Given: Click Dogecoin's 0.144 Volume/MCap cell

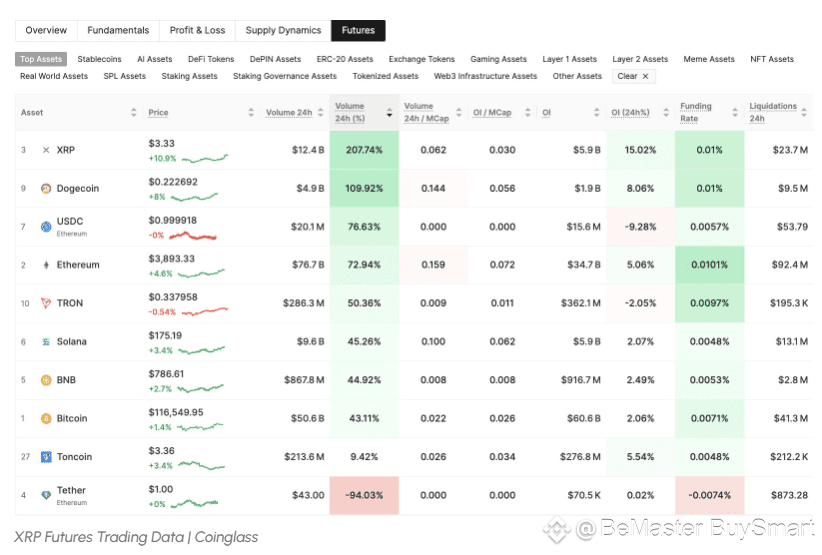Looking at the screenshot, I should 434,189.
